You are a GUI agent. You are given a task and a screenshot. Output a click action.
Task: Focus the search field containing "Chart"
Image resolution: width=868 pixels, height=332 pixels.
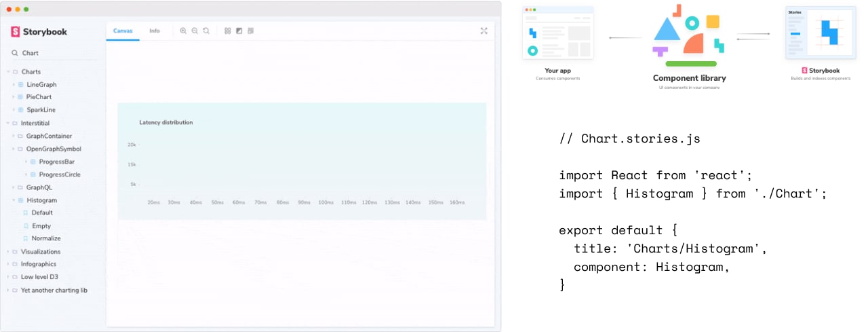54,53
